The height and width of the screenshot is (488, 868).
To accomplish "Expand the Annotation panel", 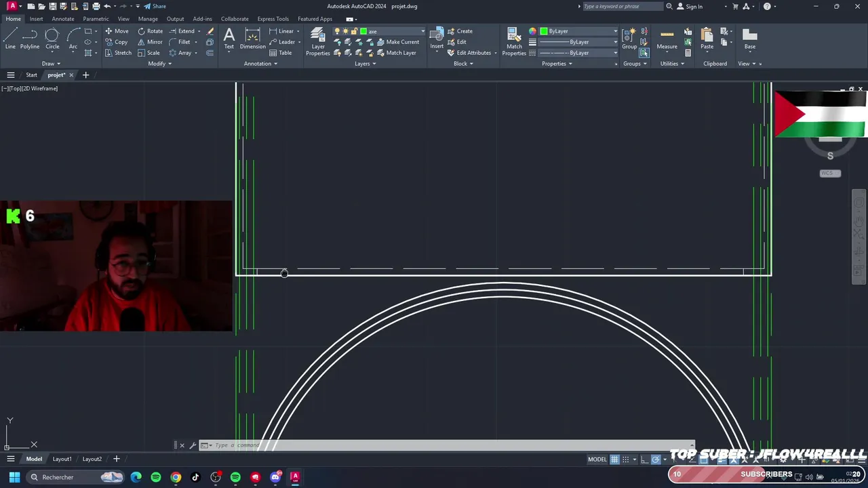I will point(260,64).
